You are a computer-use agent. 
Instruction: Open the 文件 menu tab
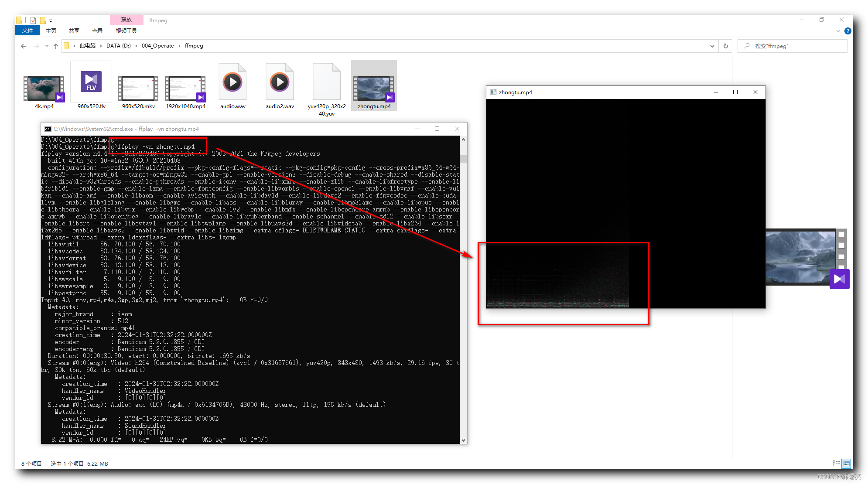(27, 31)
